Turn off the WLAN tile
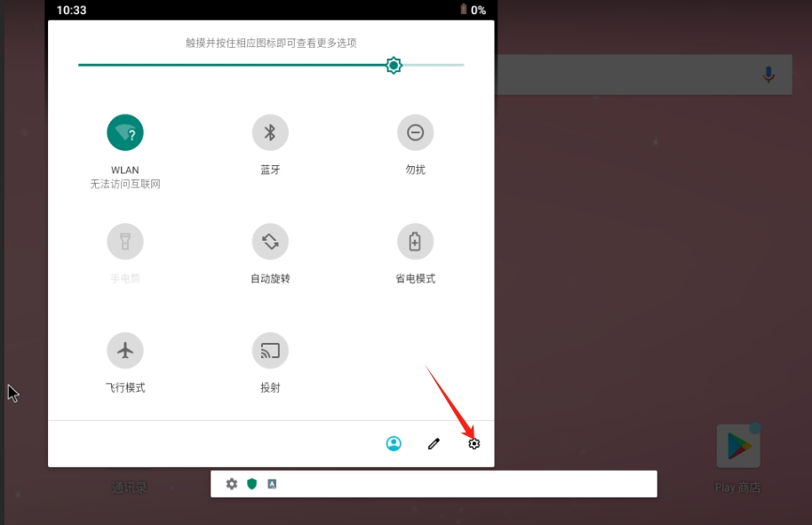This screenshot has width=812, height=525. coord(125,133)
